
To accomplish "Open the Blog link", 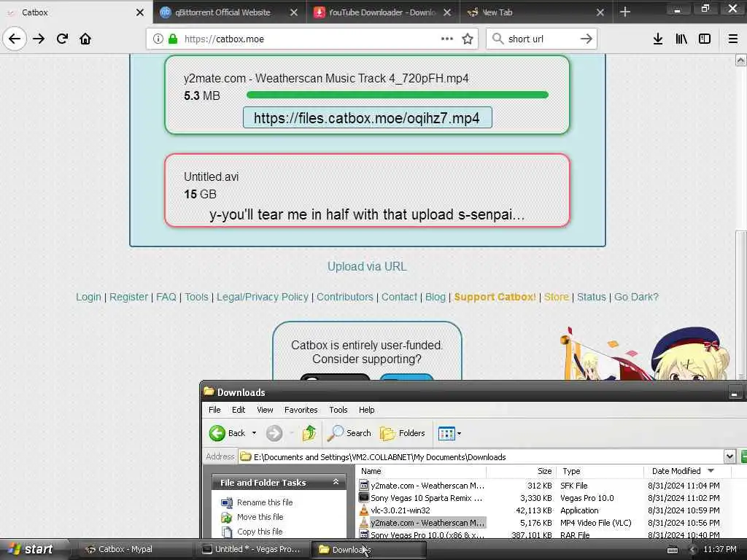I will pyautogui.click(x=435, y=297).
